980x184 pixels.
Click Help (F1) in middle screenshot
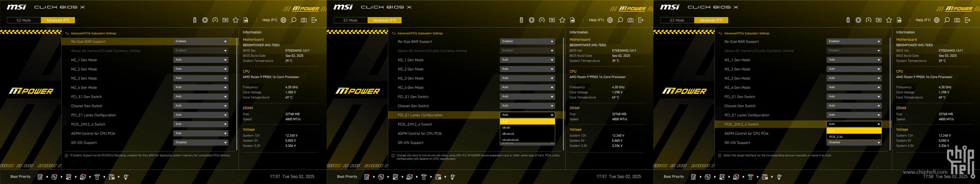coord(597,20)
